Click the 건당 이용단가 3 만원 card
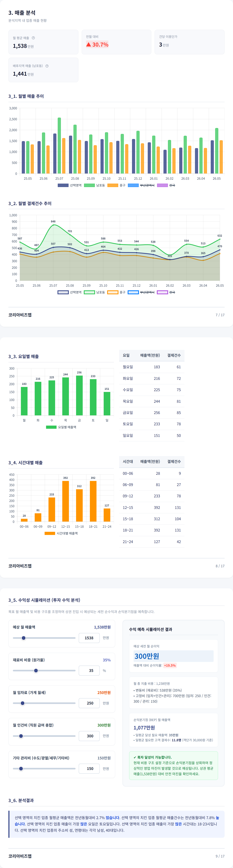233x868 pixels. click(190, 42)
